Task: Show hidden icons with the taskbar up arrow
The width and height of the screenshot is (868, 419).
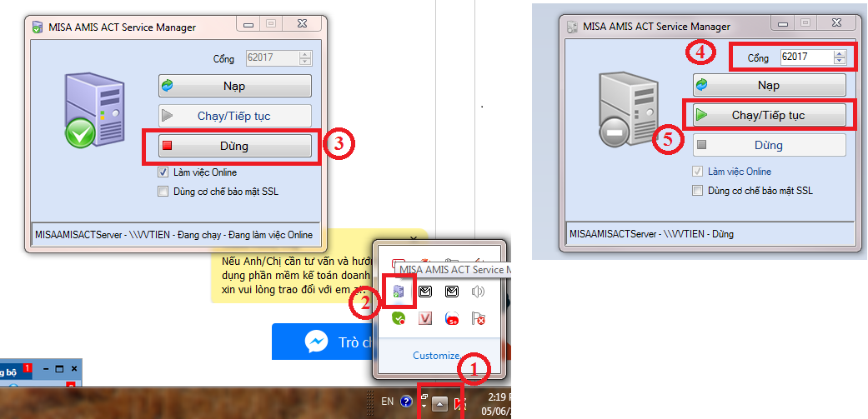Action: click(439, 405)
